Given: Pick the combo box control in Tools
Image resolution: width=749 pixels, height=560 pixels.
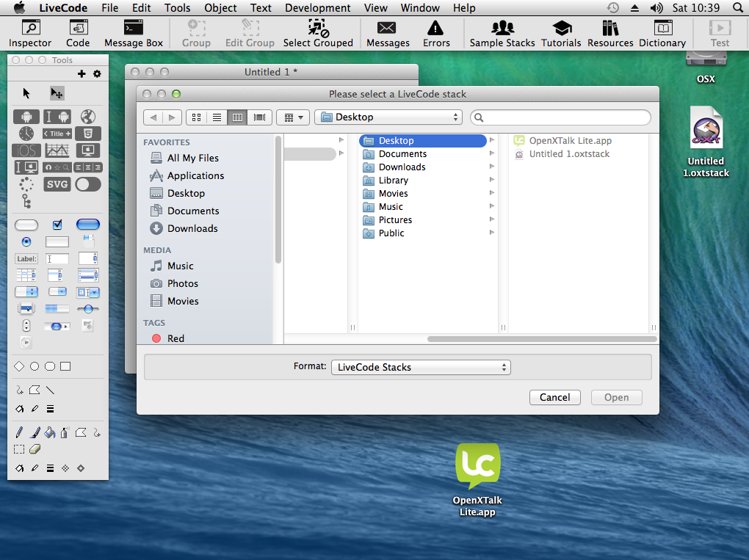Looking at the screenshot, I should point(88,292).
